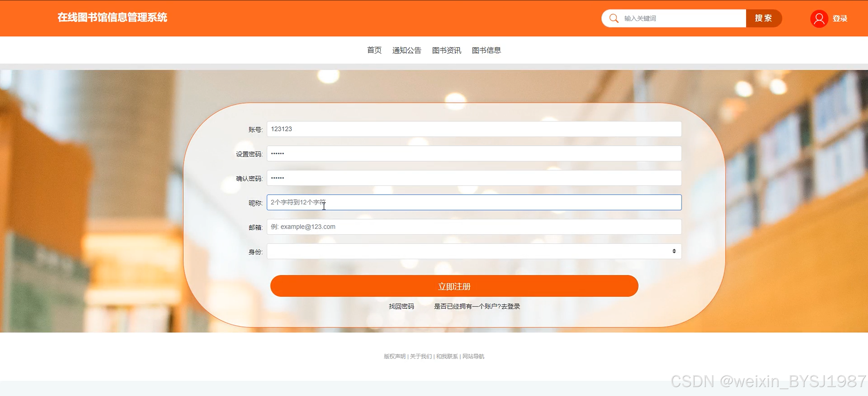Click the red user avatar icon
The image size is (868, 396).
coord(819,18)
